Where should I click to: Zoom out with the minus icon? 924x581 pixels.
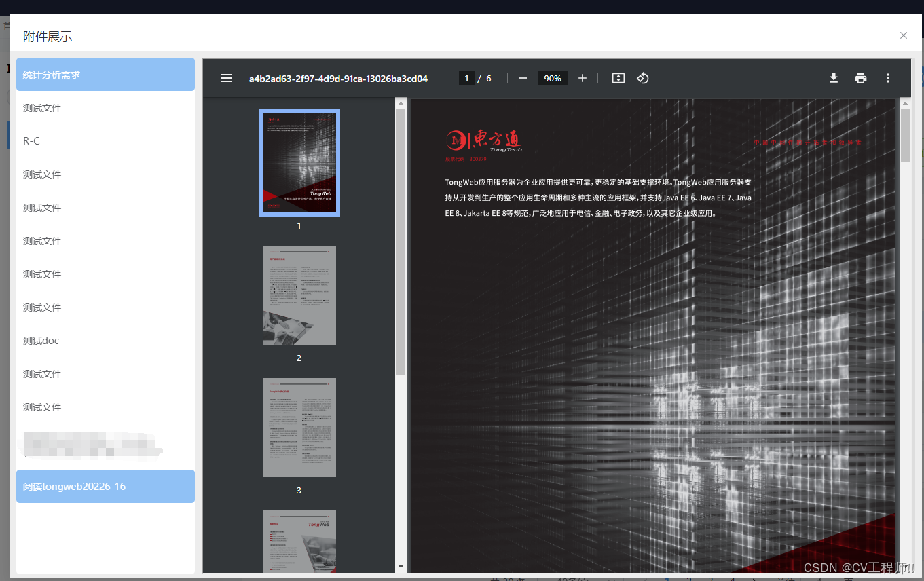[523, 79]
